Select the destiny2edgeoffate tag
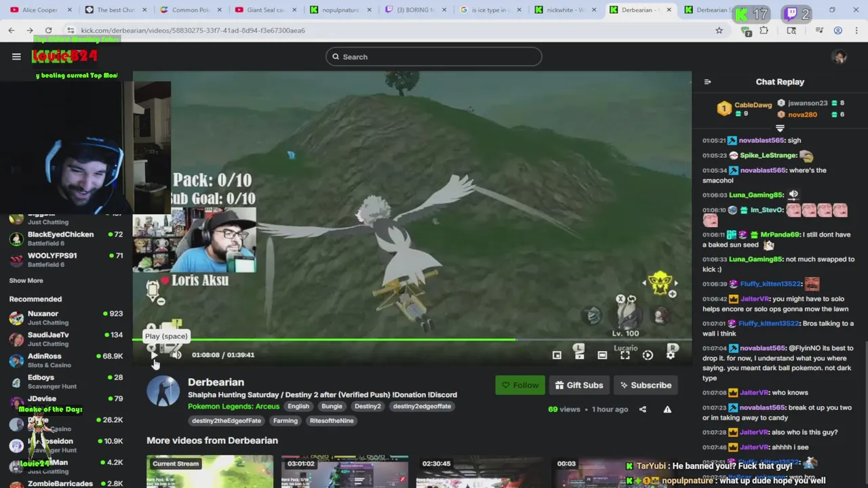Screen dimensions: 868x488 (422, 407)
